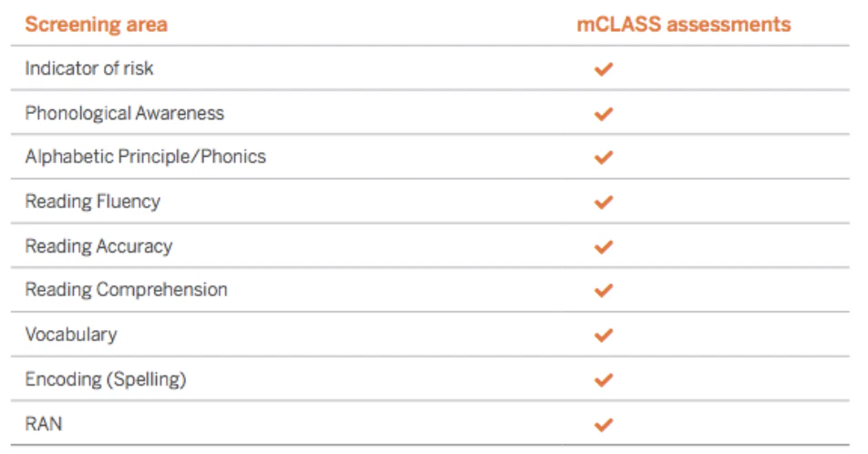Select the "Reading Fluency" row label
The width and height of the screenshot is (868, 454).
point(92,201)
